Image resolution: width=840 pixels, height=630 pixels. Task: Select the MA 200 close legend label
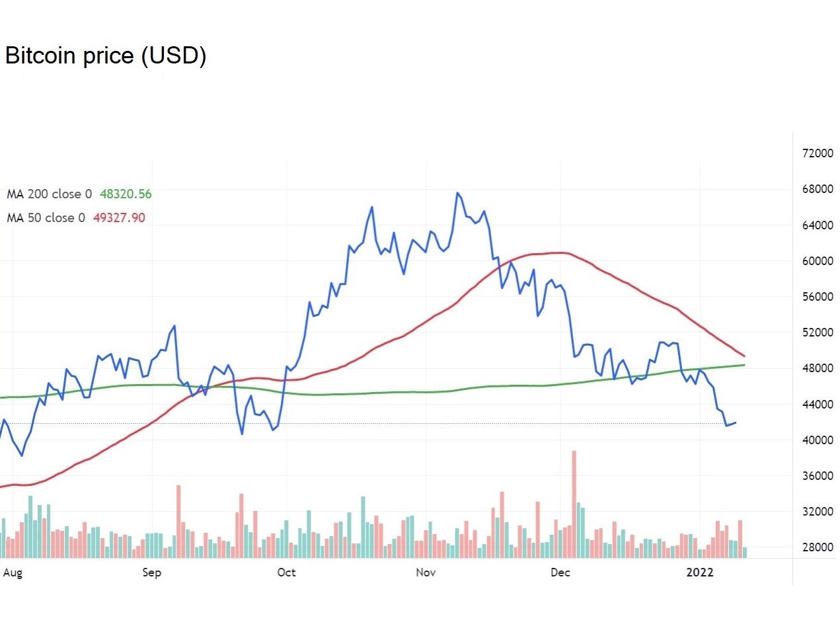point(49,194)
